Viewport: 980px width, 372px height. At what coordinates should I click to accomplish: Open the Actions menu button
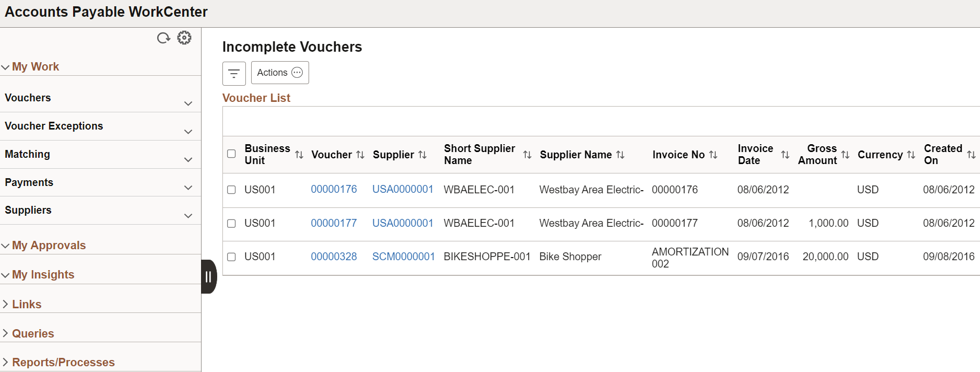coord(280,73)
